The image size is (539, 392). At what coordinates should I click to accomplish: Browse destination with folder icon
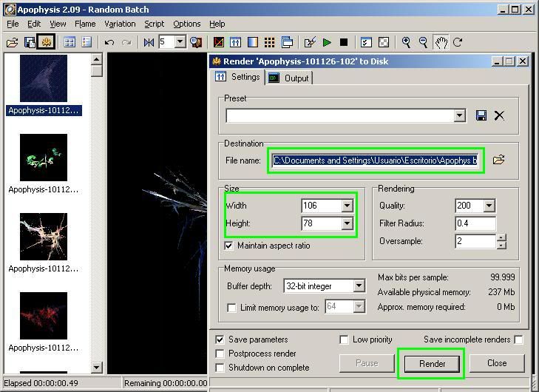click(499, 160)
